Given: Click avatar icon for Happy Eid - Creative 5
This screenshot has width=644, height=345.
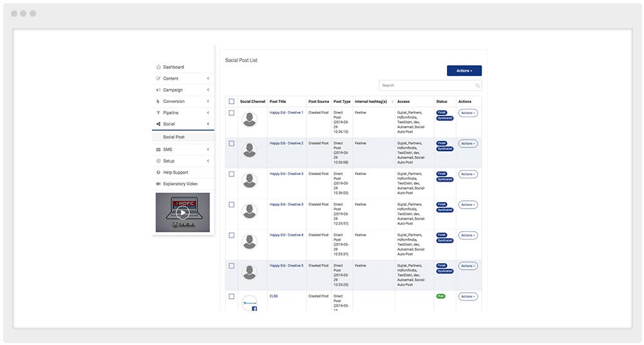Looking at the screenshot, I should pyautogui.click(x=249, y=273).
